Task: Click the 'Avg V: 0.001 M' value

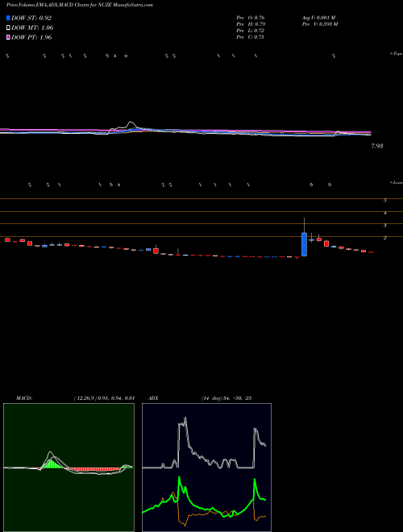Action: point(318,18)
